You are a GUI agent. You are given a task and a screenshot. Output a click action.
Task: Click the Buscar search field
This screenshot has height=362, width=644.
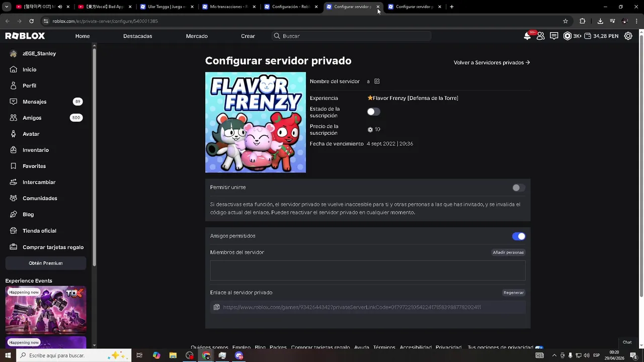(351, 36)
